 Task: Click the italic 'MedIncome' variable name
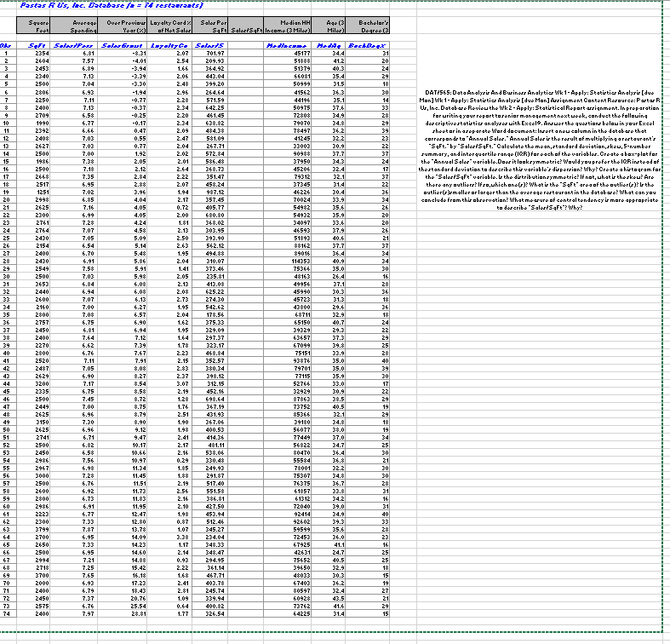coord(287,46)
